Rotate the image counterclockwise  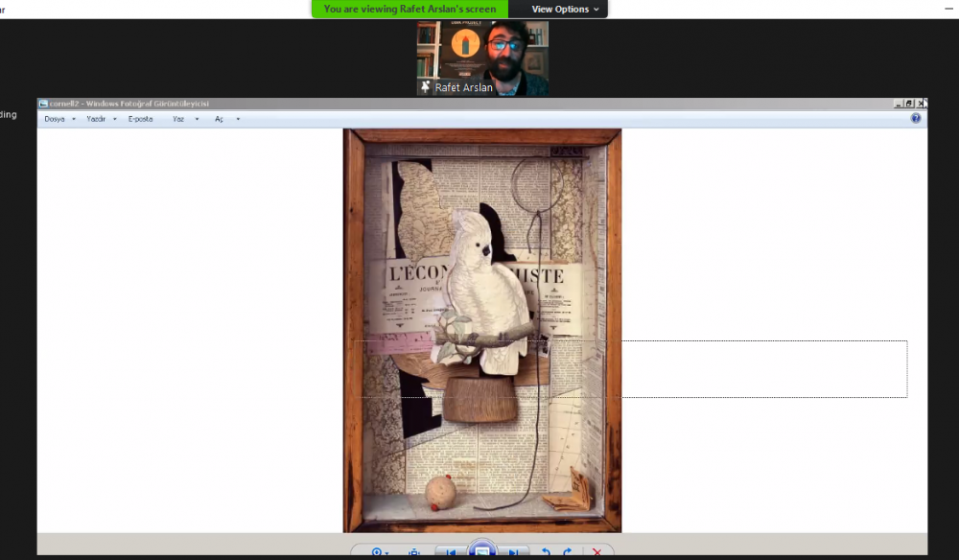tap(547, 552)
